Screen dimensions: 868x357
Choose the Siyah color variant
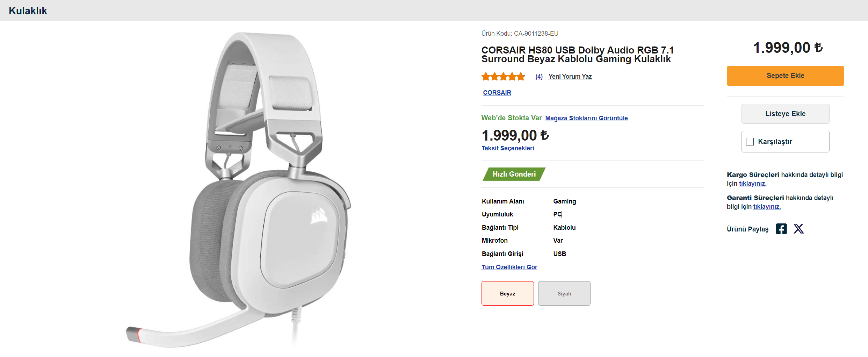pos(564,293)
